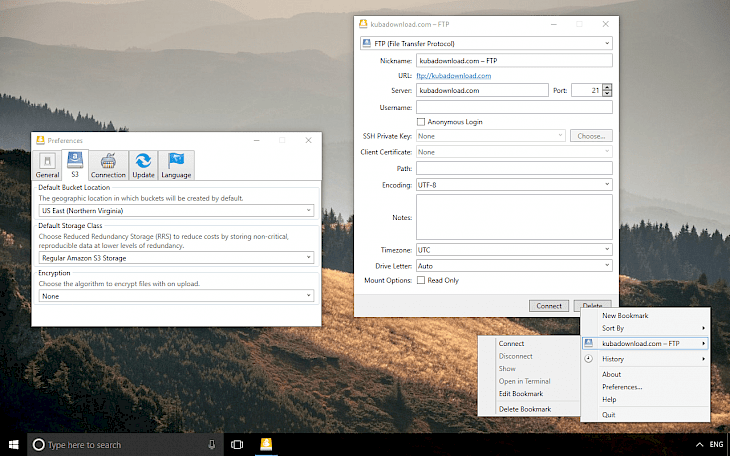
Task: Open the ftp://kubadownload.com URL link
Action: point(453,75)
